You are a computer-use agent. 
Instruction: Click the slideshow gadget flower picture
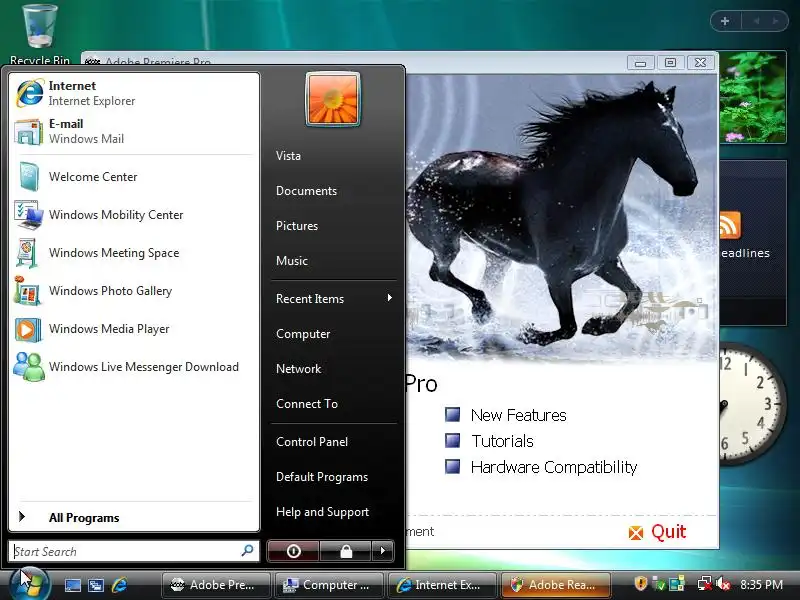[753, 97]
